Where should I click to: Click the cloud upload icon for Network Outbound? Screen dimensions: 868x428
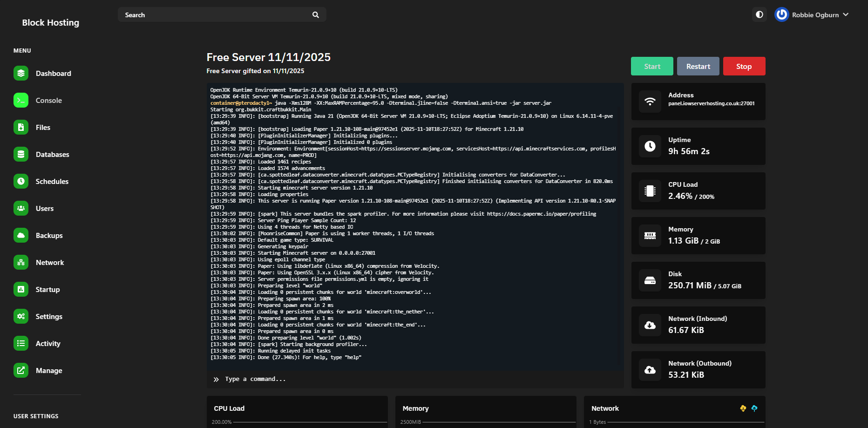pyautogui.click(x=650, y=370)
